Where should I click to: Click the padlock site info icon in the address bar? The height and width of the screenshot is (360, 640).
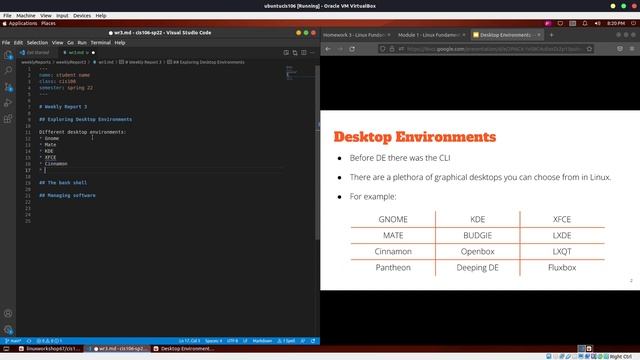pos(392,49)
